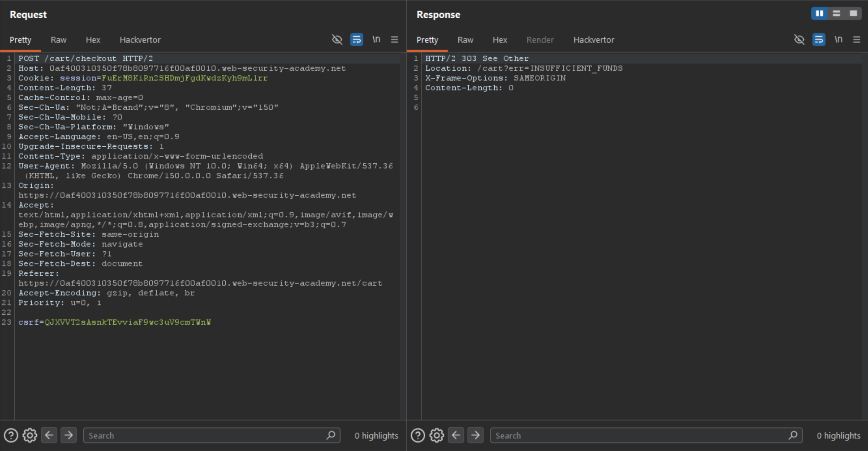The width and height of the screenshot is (868, 451).
Task: Select Pretty tab in Response panel
Action: point(427,40)
